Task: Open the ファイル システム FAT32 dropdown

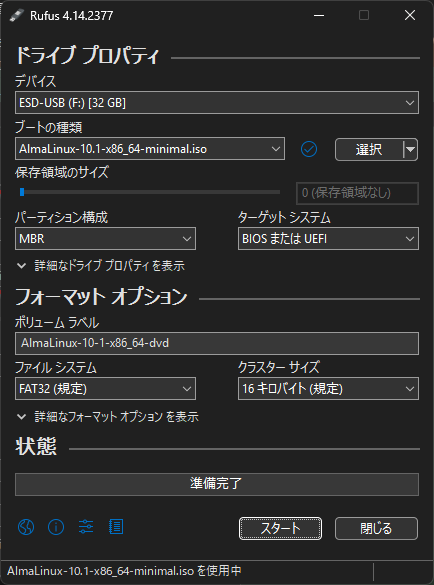Action: pos(105,388)
